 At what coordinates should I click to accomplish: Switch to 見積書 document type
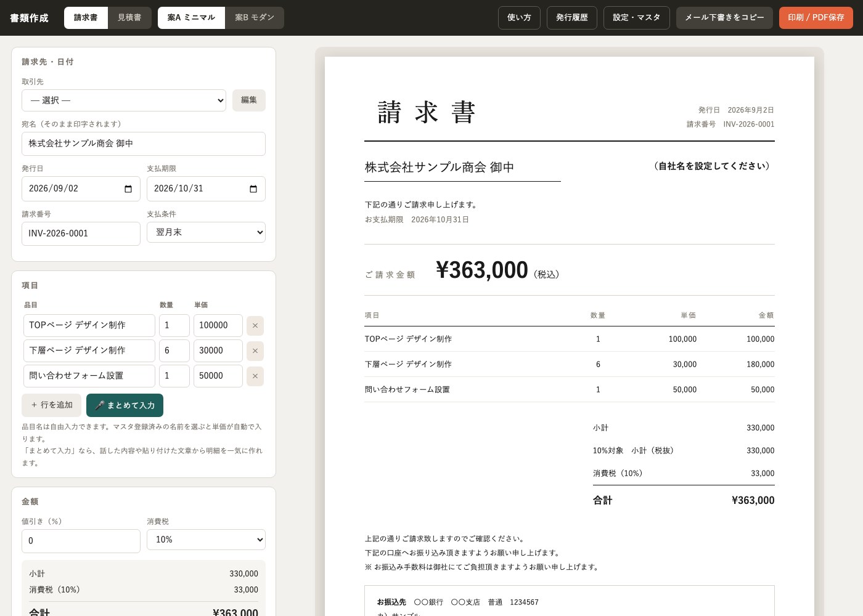(129, 18)
